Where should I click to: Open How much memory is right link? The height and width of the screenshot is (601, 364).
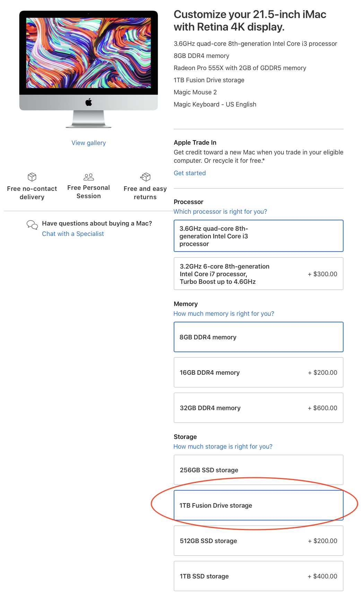(x=224, y=314)
